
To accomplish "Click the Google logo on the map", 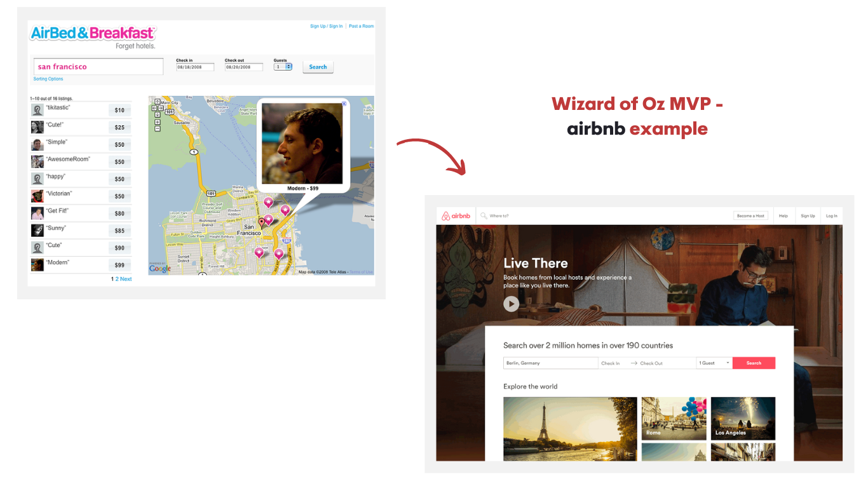I will tap(160, 269).
